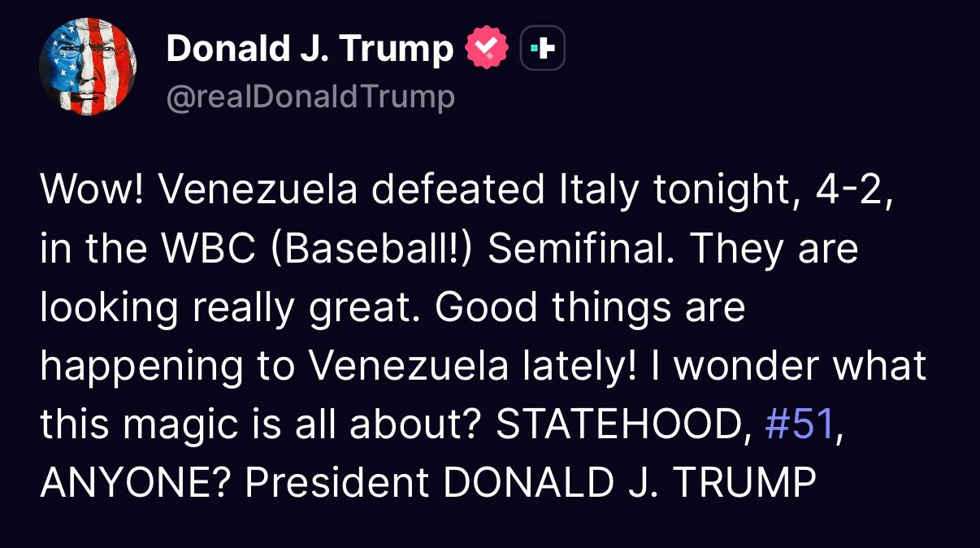The image size is (980, 548).
Task: Click the plus icon beside the verified badge
Action: (x=542, y=50)
